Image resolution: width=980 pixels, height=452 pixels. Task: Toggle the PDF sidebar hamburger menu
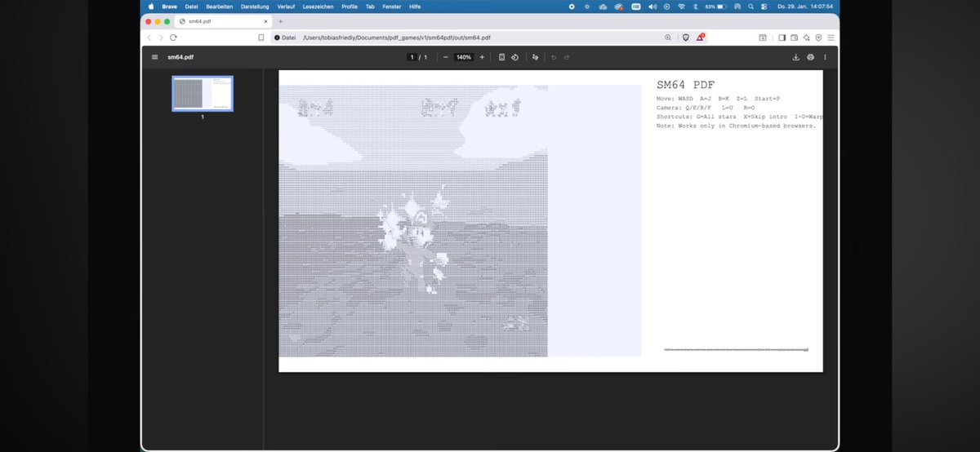(x=154, y=57)
